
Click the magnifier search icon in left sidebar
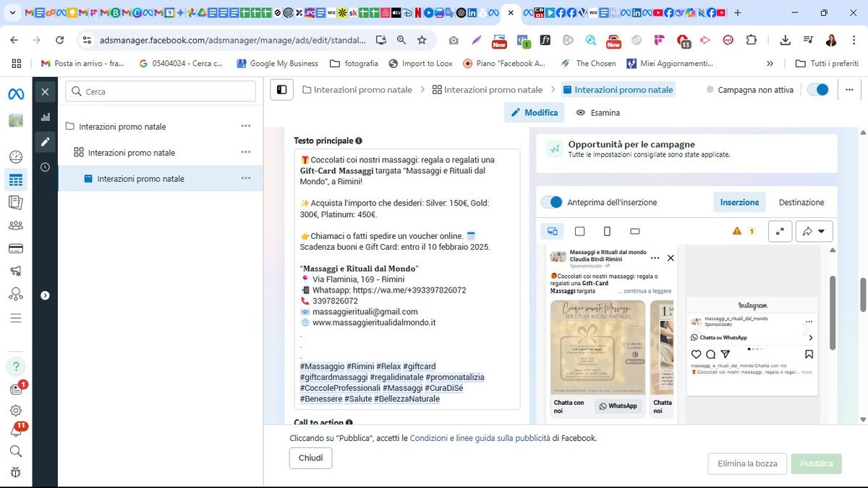coord(16,452)
